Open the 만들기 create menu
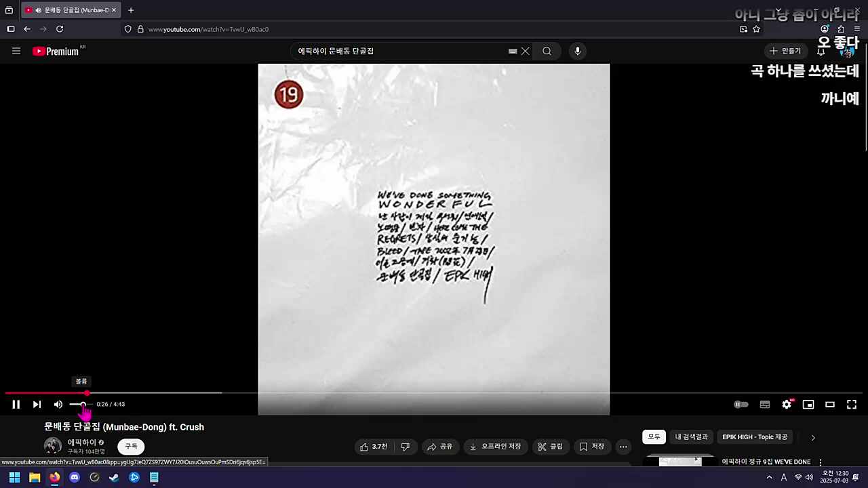Image resolution: width=868 pixels, height=488 pixels. click(785, 51)
